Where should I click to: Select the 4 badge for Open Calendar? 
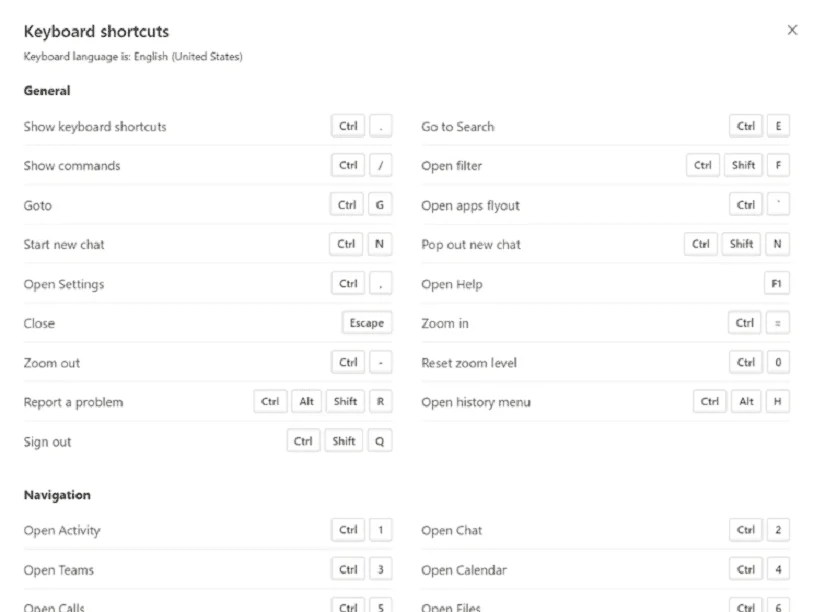tap(778, 569)
